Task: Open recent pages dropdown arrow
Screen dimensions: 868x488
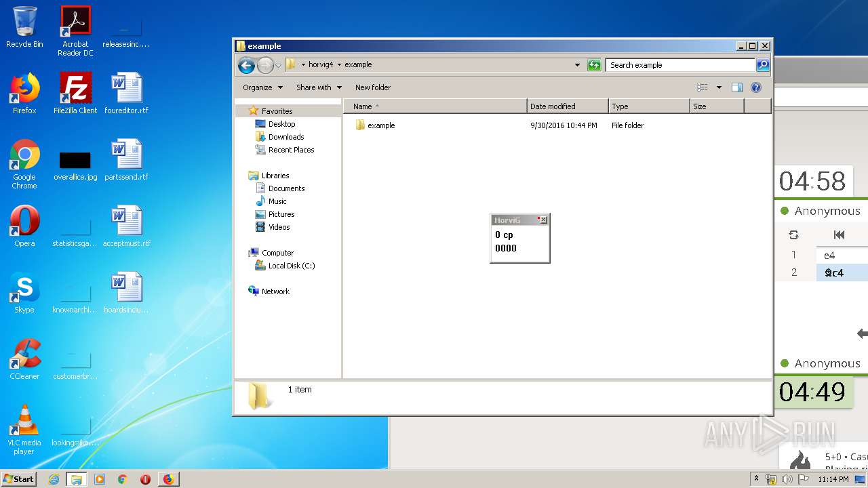Action: point(278,66)
